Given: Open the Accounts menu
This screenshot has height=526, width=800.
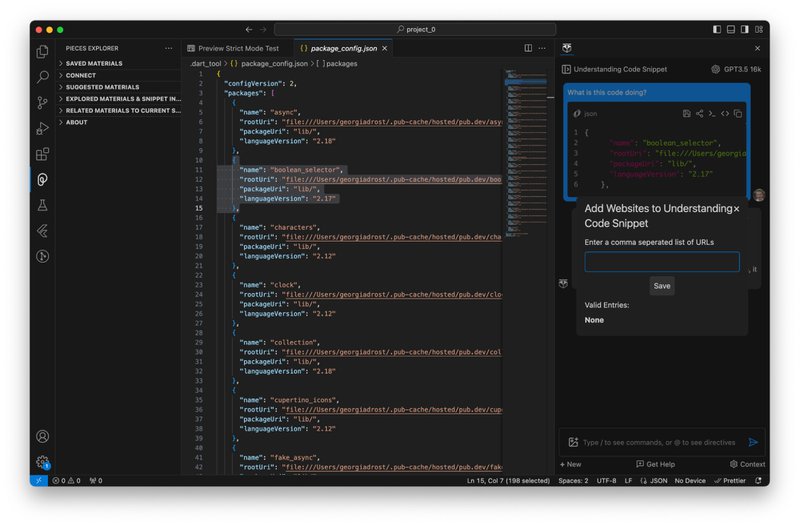Looking at the screenshot, I should [x=43, y=436].
